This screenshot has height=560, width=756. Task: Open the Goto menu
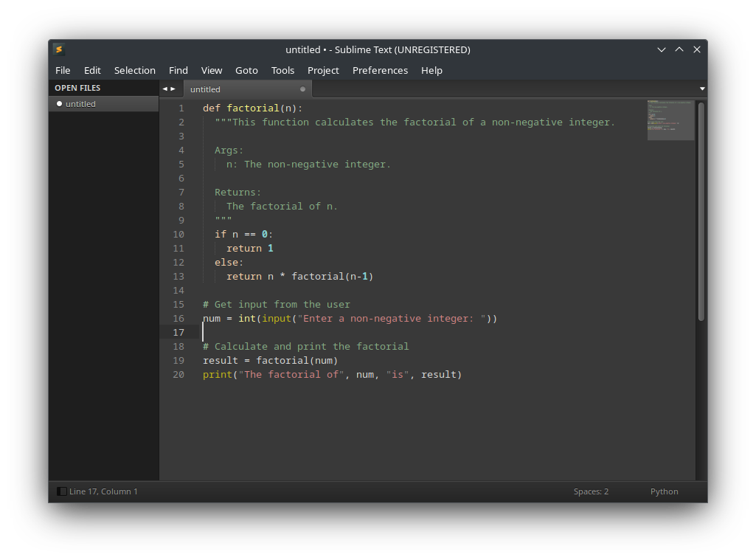(246, 70)
